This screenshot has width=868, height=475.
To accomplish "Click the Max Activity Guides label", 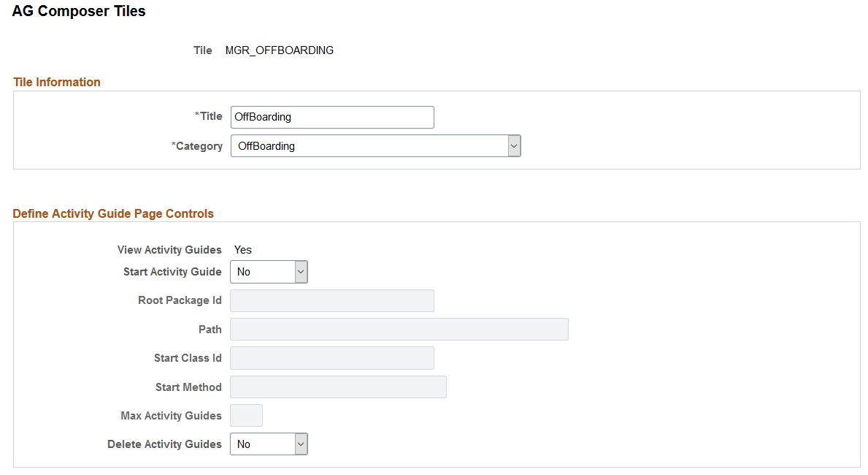I will coord(171,416).
